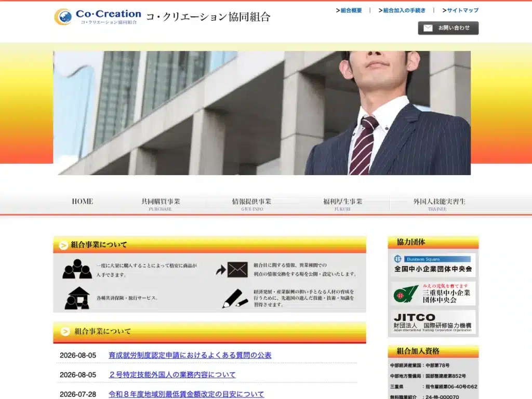The width and height of the screenshot is (532, 399).
Task: Open the 福利厚生事業 FUKURI menu
Action: 342,204
